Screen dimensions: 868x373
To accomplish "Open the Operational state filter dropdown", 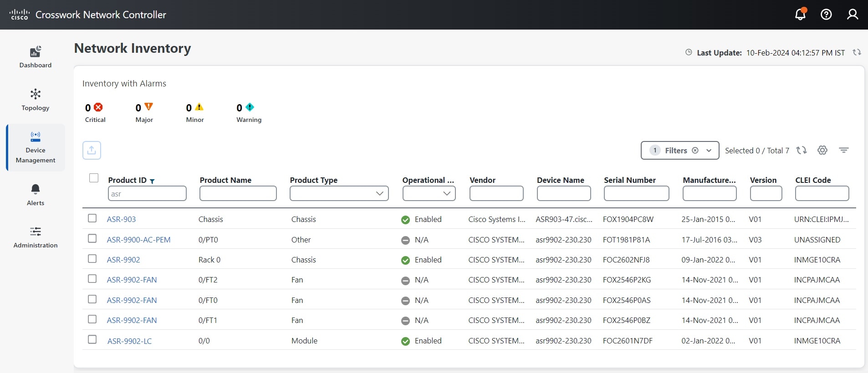I will click(429, 193).
